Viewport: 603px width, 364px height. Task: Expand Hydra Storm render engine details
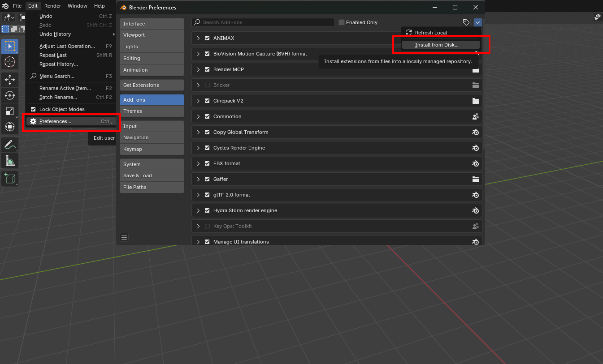tap(198, 210)
